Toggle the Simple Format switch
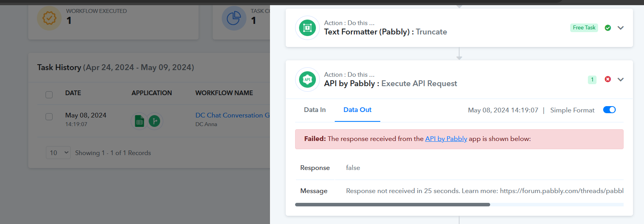The image size is (644, 224). (609, 110)
